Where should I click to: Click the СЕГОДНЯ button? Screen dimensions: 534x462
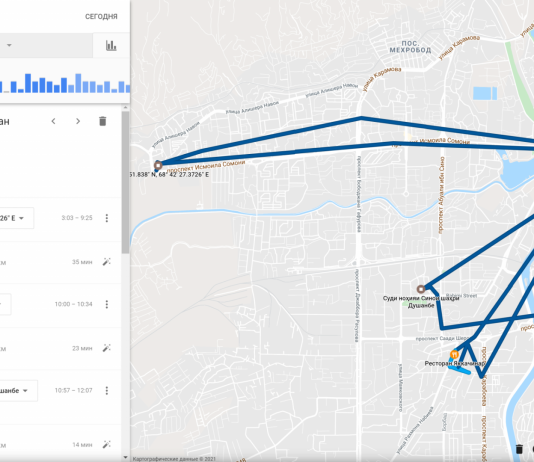(x=101, y=16)
